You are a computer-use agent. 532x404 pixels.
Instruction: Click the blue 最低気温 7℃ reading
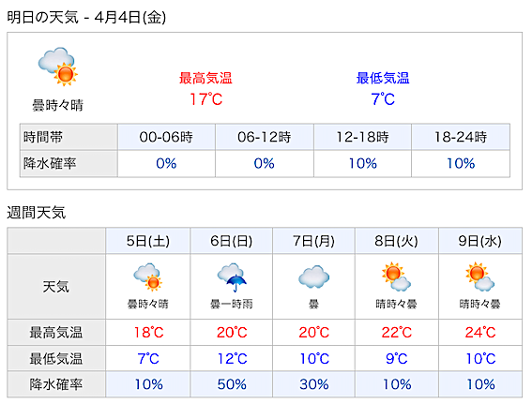383,99
